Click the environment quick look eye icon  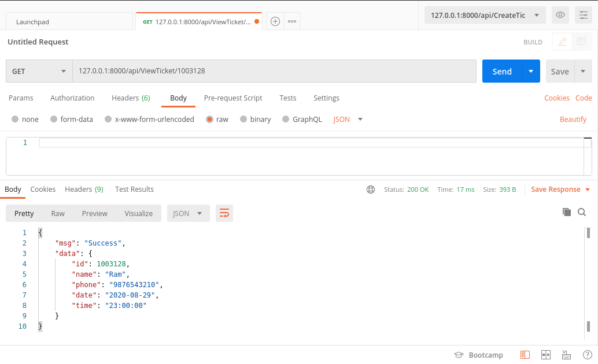[560, 15]
